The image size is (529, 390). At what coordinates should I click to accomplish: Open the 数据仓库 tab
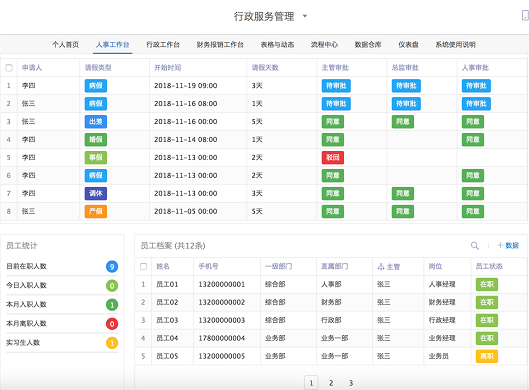click(x=368, y=45)
